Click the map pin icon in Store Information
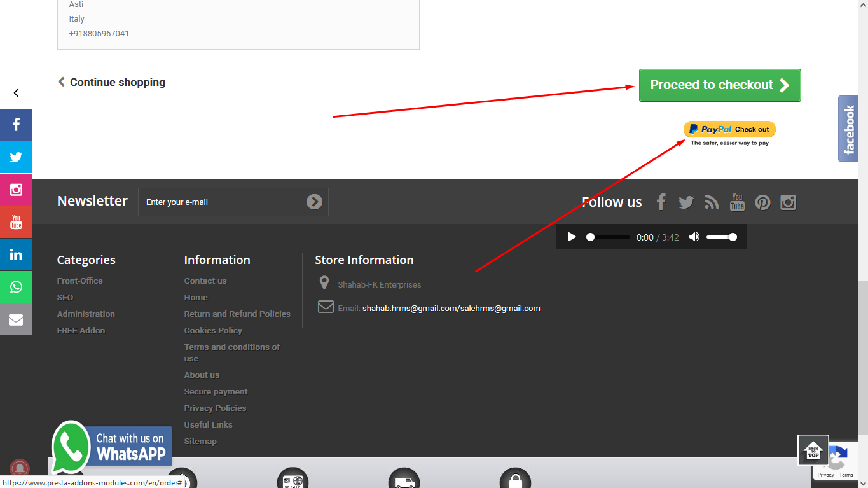The image size is (868, 488). (324, 283)
